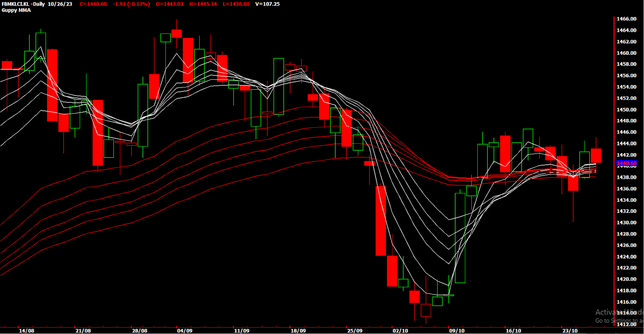Click the 18/09 date axis label

[x=298, y=331]
